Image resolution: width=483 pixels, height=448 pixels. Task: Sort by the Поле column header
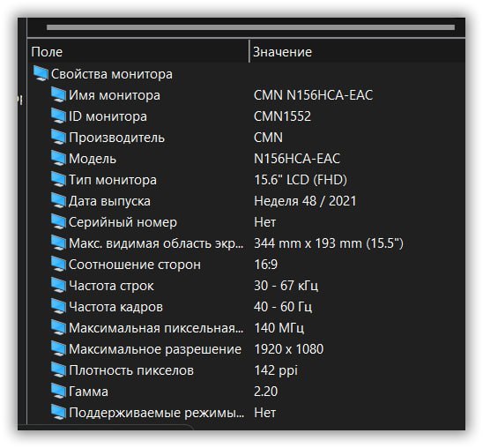click(138, 51)
